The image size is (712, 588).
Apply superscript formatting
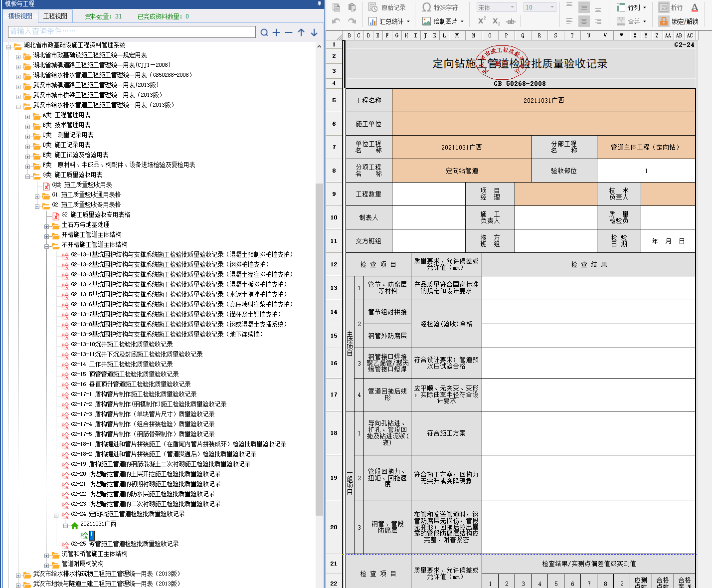point(482,21)
